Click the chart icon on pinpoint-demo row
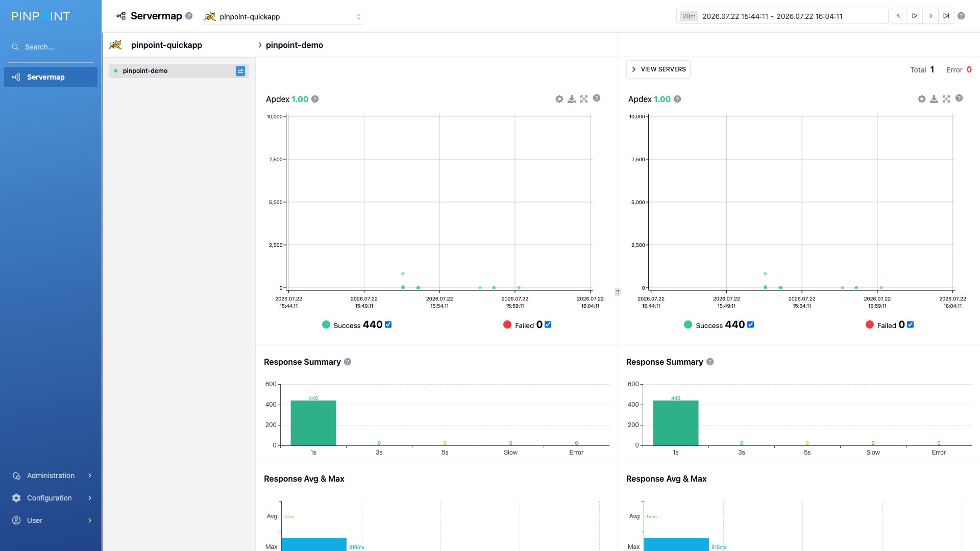Screen dimensions: 980x551 [240, 71]
